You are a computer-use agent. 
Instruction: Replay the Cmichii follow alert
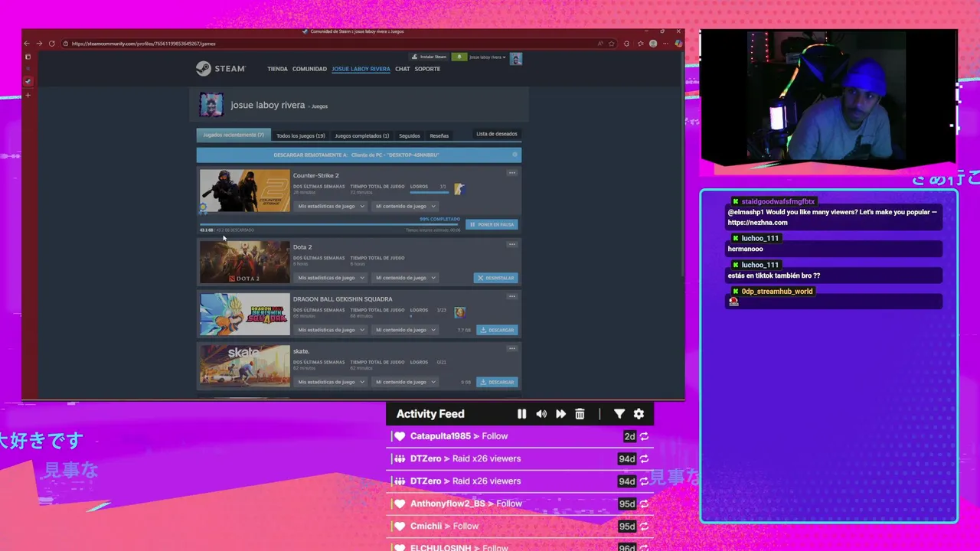pos(644,527)
